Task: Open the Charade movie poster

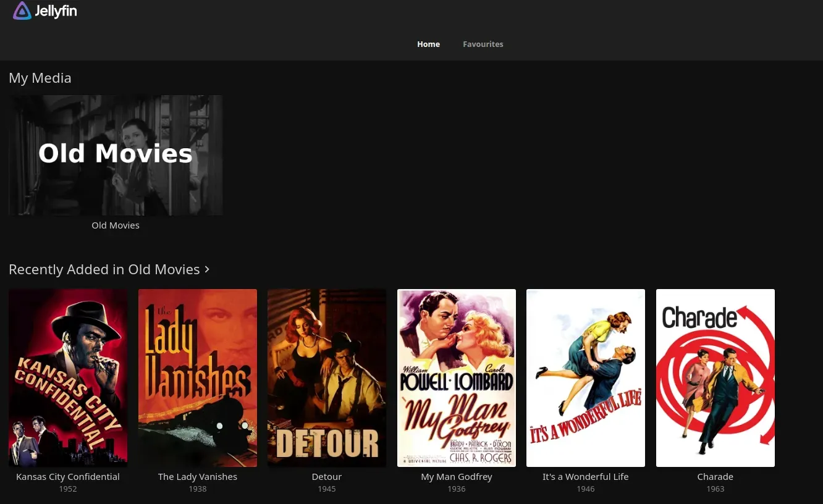Action: [x=715, y=378]
